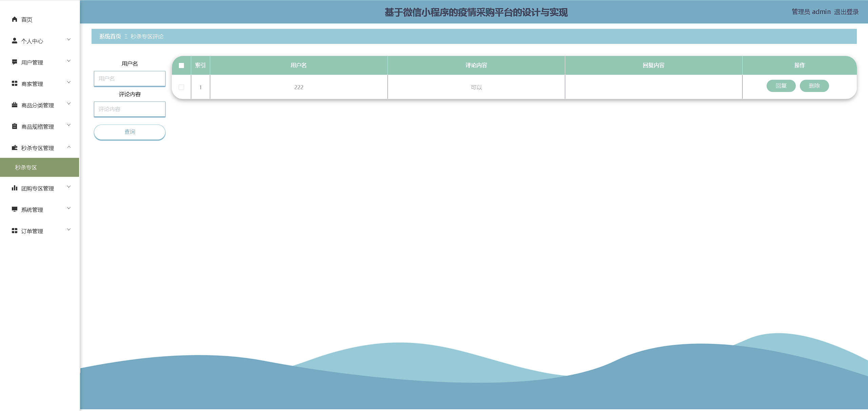Open the 商品规格管理 menu label
The width and height of the screenshot is (868, 411).
(38, 127)
